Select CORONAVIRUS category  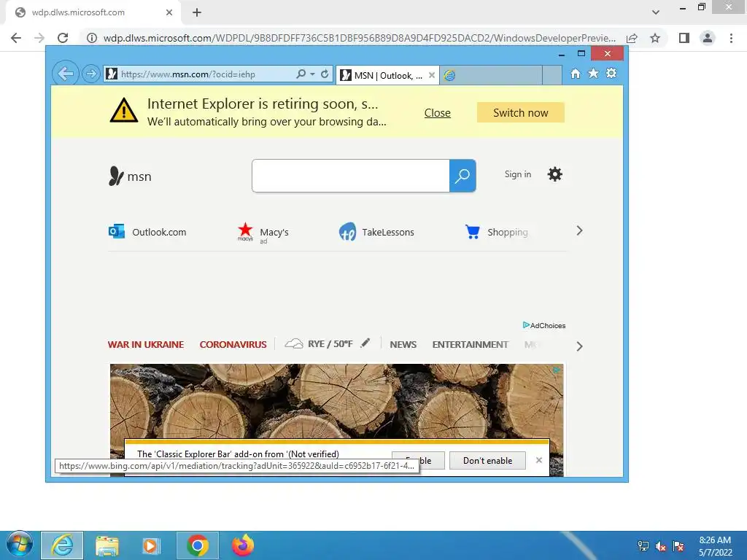233,344
